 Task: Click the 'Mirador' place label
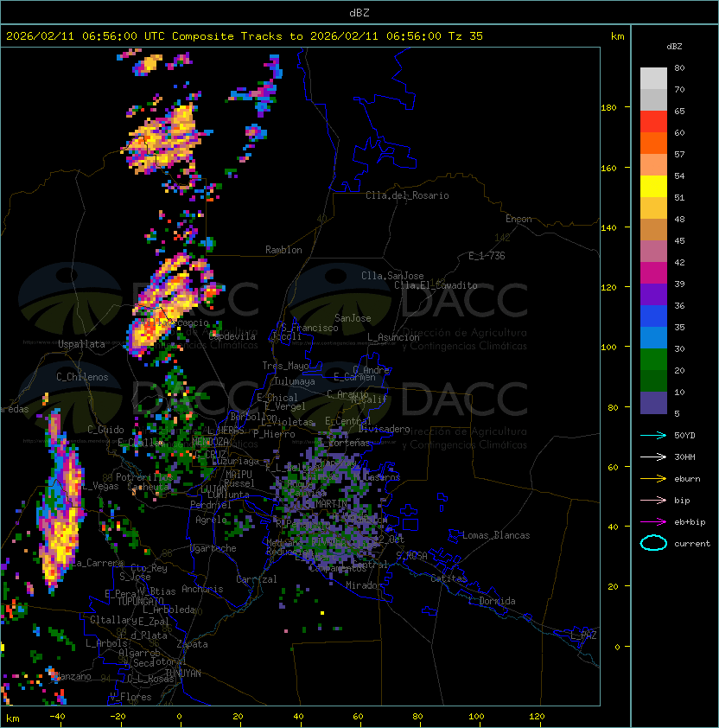tap(365, 585)
